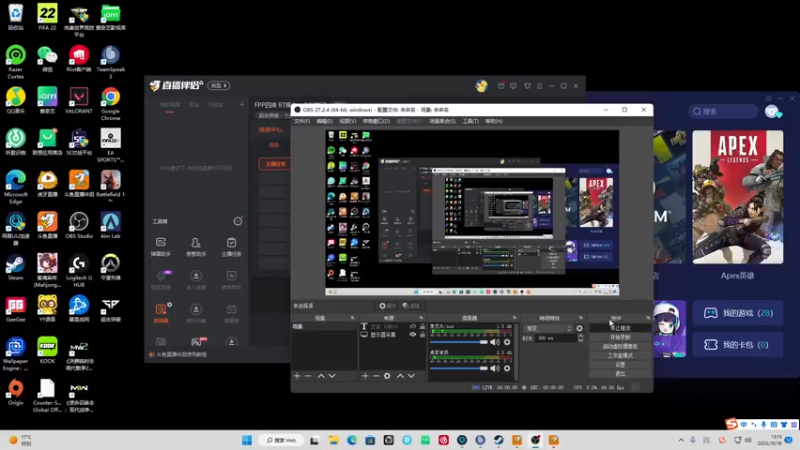Toggle lock on display capture source
Image resolution: width=800 pixels, height=450 pixels.
[x=422, y=335]
